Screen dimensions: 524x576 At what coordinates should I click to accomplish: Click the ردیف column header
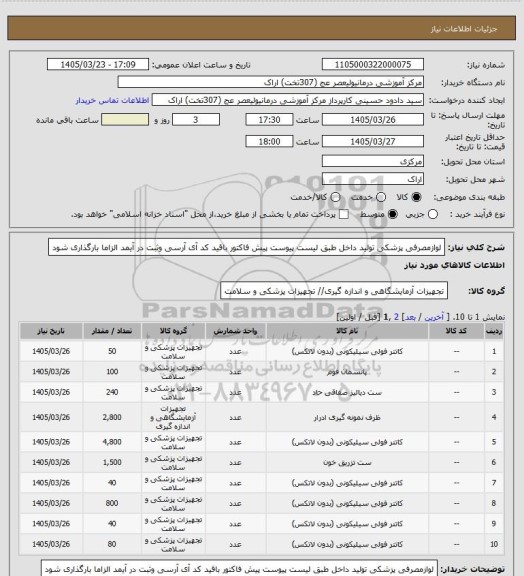494,331
